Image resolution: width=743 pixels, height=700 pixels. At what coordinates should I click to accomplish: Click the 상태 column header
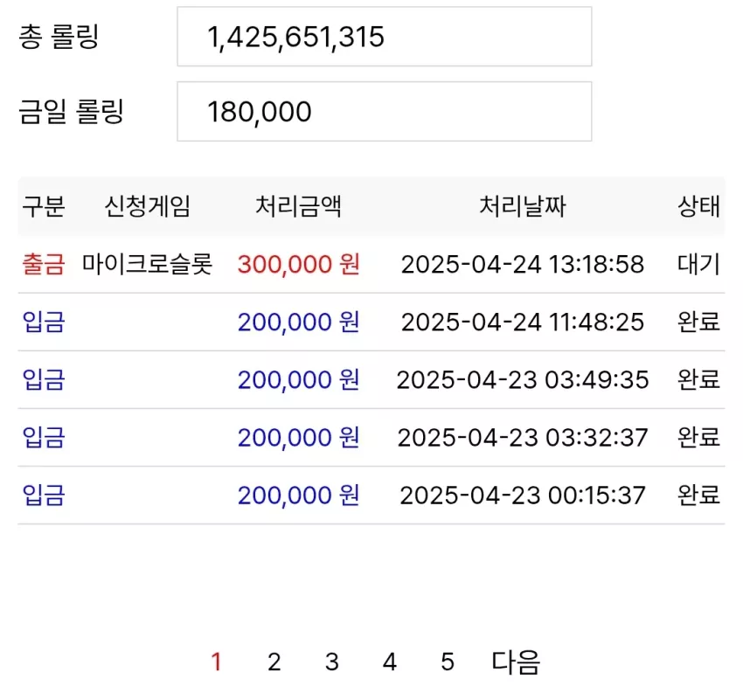click(699, 206)
